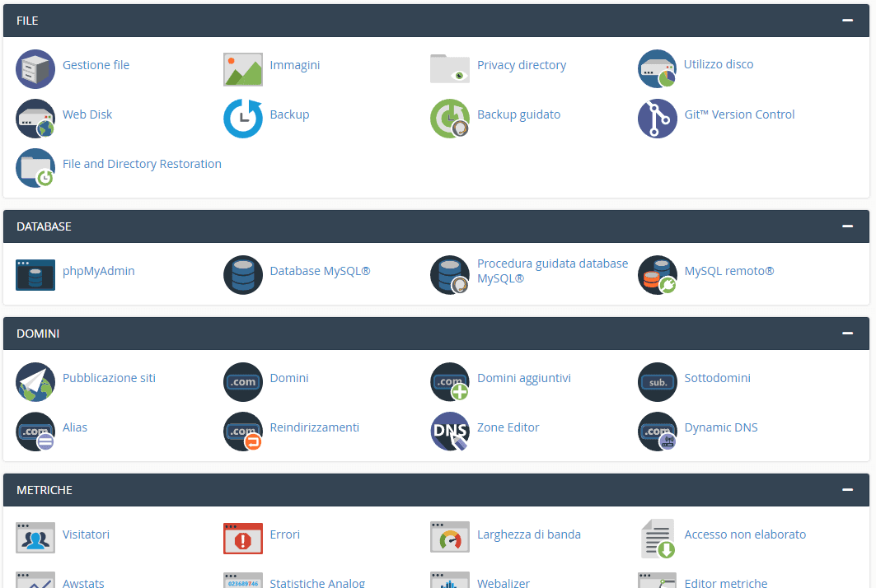This screenshot has height=588, width=876.
Task: Open File and Directory Restoration icon
Action: point(35,167)
